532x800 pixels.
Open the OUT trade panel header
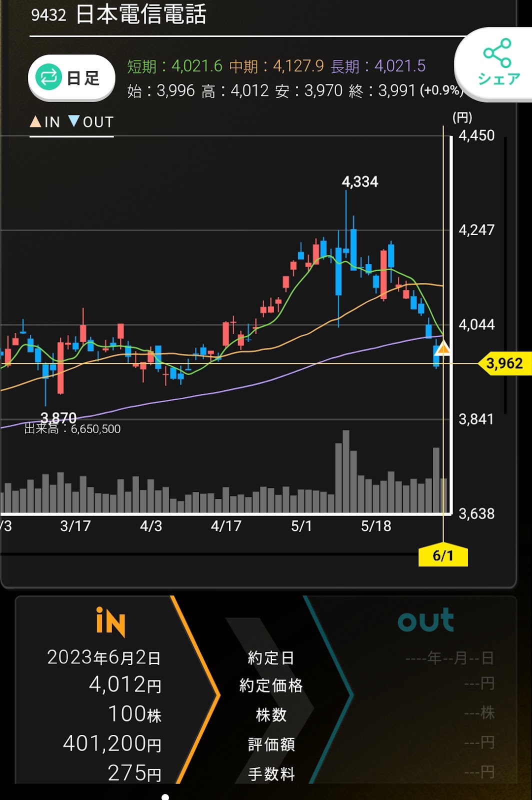(x=426, y=620)
